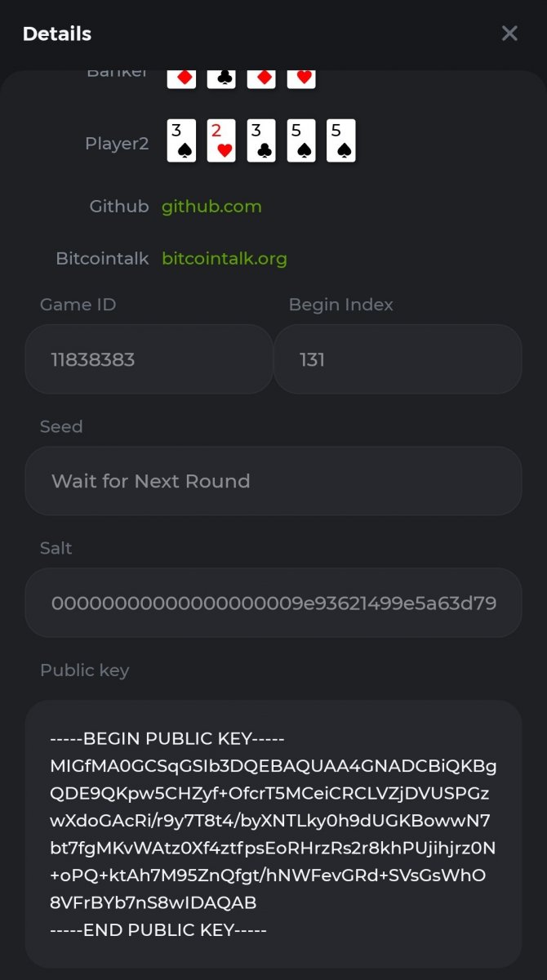Open the bitcointalk.org link
Image resolution: width=547 pixels, height=980 pixels.
point(225,259)
